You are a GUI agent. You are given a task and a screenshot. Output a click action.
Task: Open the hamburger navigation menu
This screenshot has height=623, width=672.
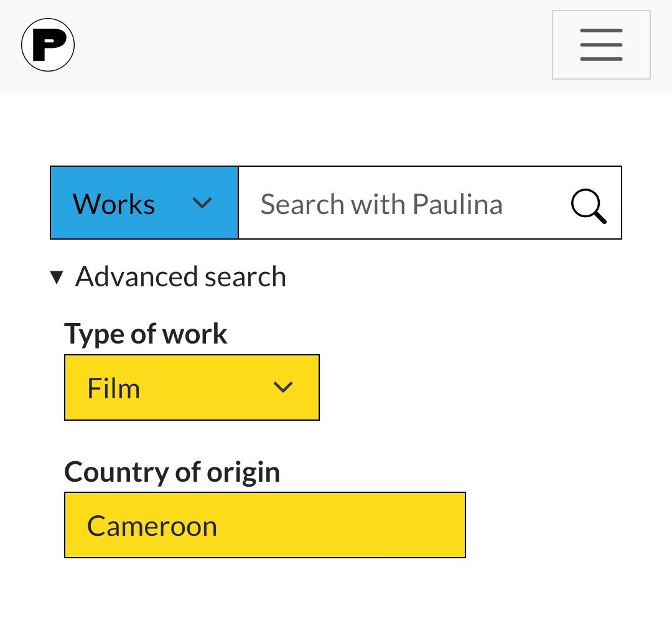click(601, 45)
